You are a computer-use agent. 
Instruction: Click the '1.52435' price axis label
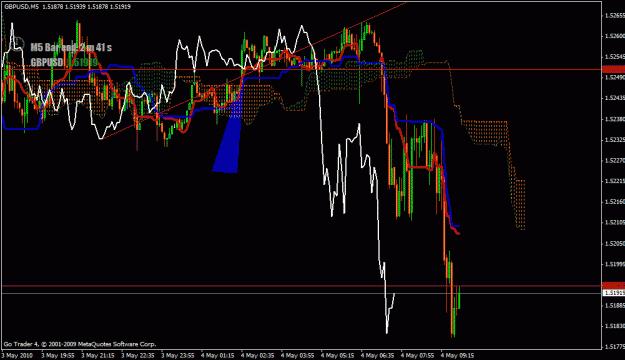(614, 98)
